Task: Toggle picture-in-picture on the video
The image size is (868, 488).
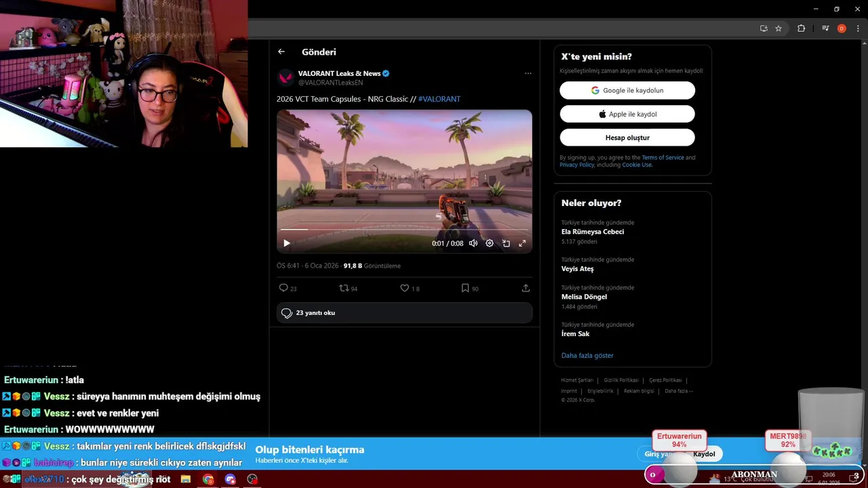Action: (506, 243)
